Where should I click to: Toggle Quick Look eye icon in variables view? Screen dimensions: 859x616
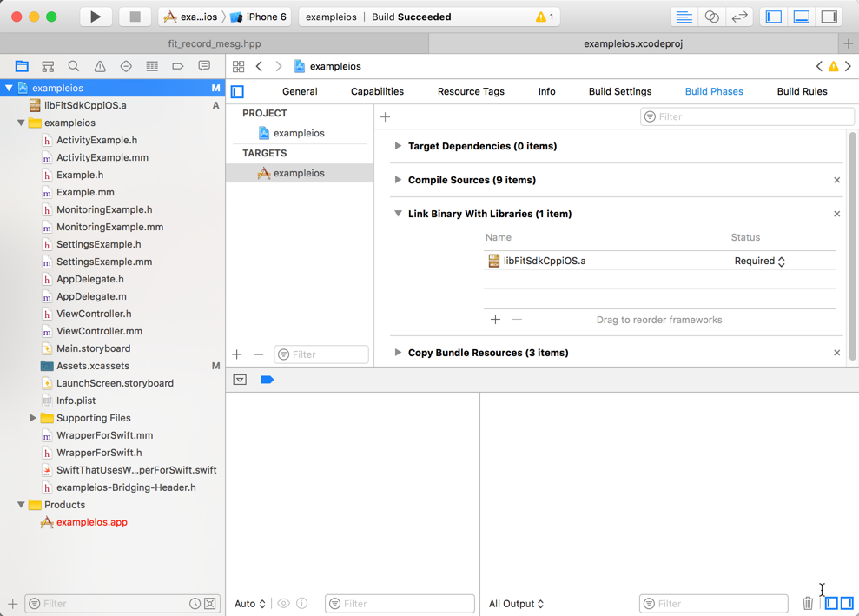pyautogui.click(x=283, y=603)
